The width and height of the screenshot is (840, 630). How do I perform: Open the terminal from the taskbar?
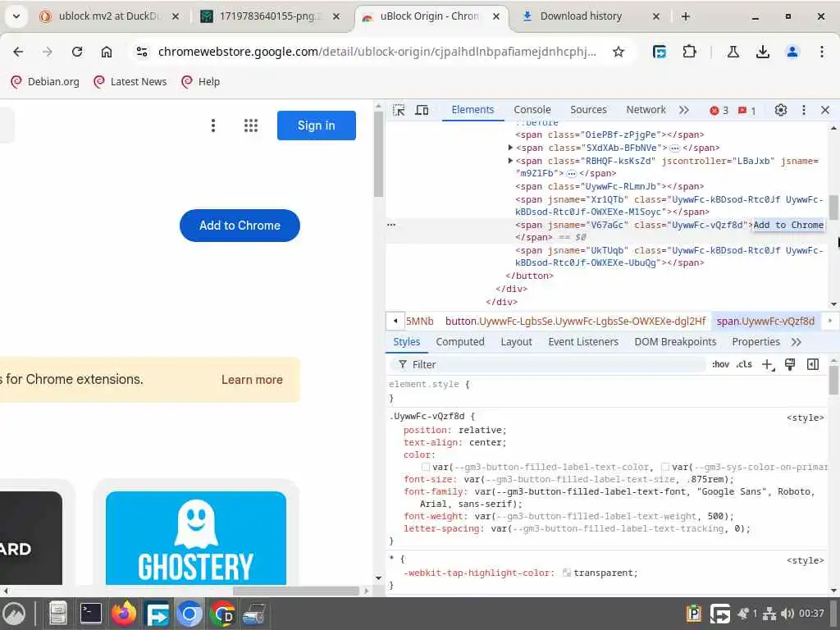(91, 614)
